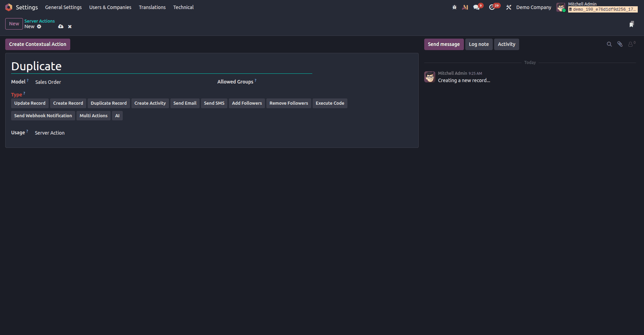Click Create Contextual Action
The image size is (644, 335).
pyautogui.click(x=38, y=44)
